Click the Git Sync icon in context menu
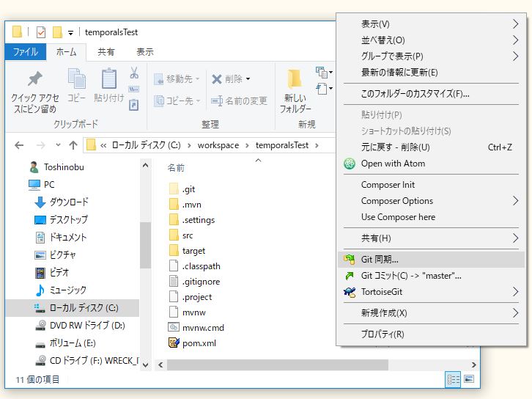The height and width of the screenshot is (399, 532). click(x=349, y=260)
